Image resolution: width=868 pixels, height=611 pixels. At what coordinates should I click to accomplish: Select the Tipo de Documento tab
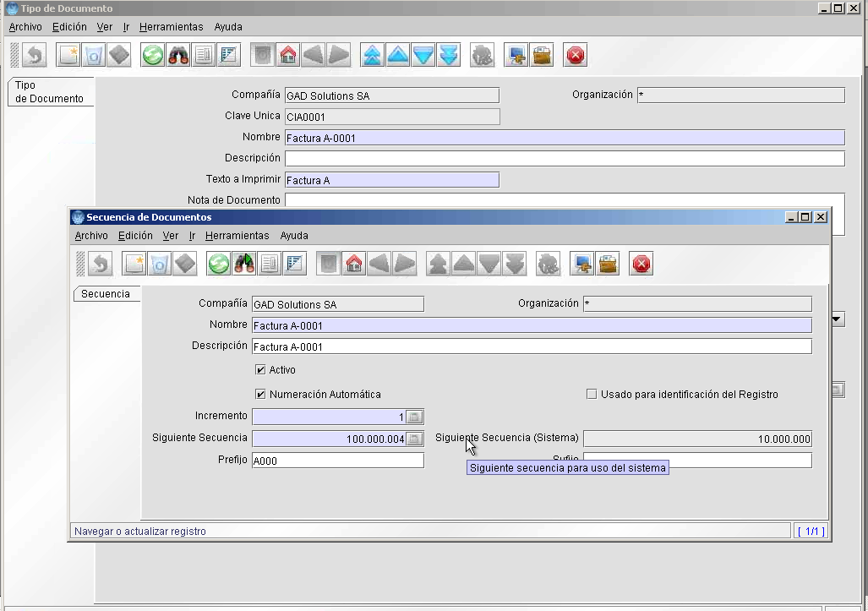click(x=50, y=92)
